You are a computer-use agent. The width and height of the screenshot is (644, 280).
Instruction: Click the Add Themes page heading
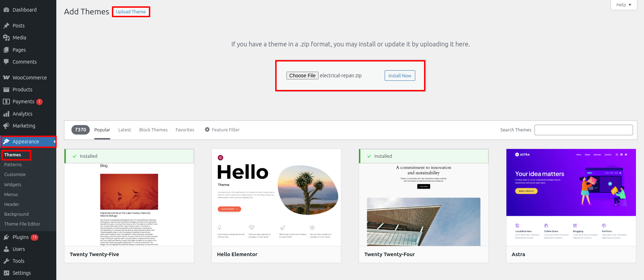click(87, 12)
